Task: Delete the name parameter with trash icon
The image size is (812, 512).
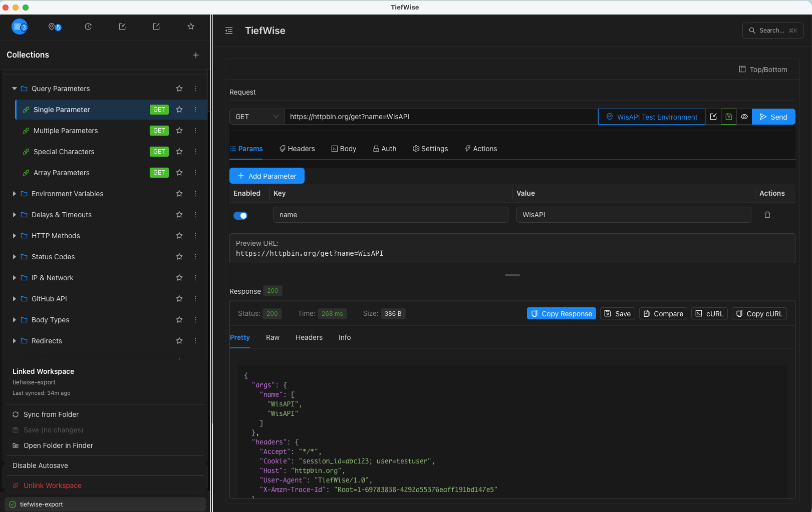Action: coord(767,215)
